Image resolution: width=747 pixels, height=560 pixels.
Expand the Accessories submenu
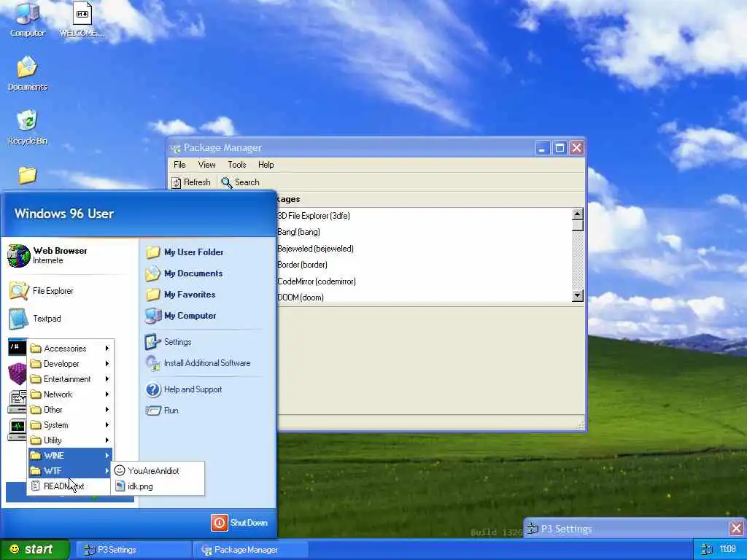pyautogui.click(x=70, y=349)
